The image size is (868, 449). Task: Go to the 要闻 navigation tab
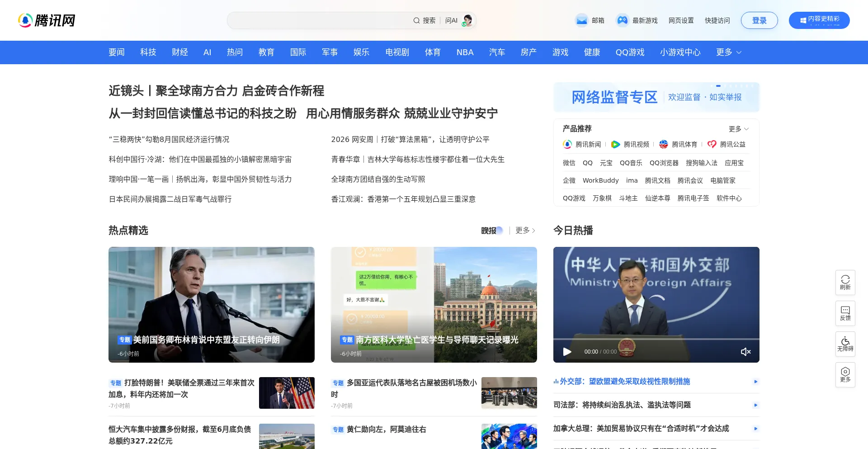click(117, 52)
